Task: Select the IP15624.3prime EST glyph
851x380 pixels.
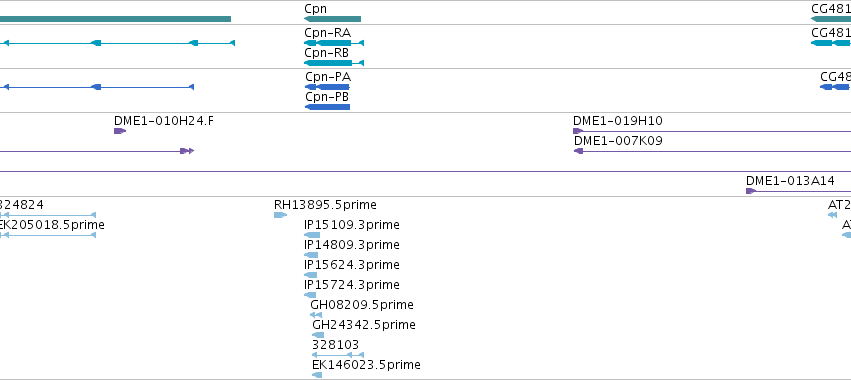Action: click(x=310, y=275)
